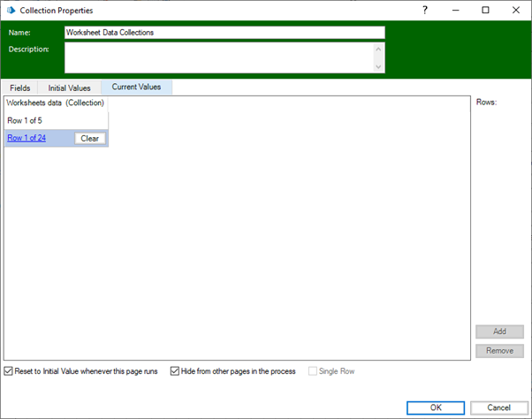Image resolution: width=532 pixels, height=419 pixels.
Task: Select the Current Values tab
Action: click(136, 87)
